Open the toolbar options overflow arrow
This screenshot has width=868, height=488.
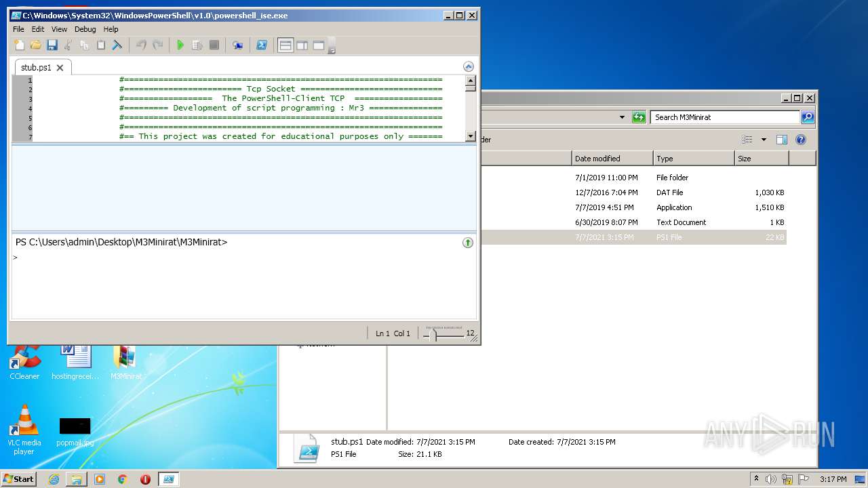point(332,46)
